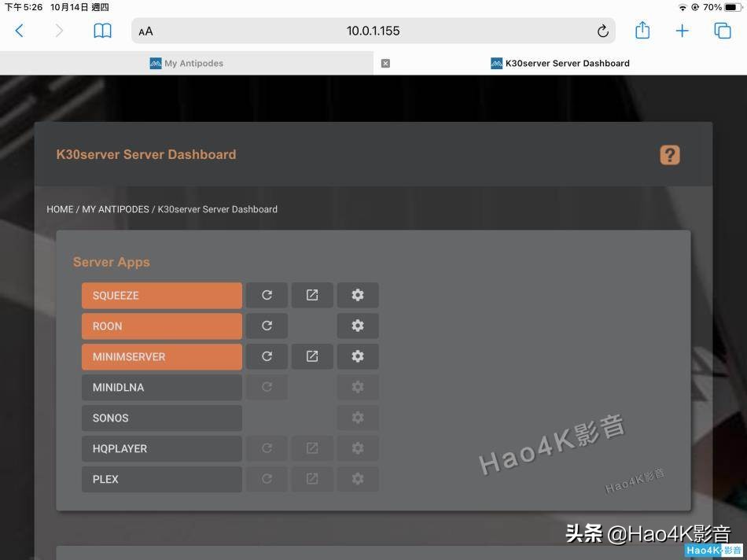Open settings gear for SONOS
Viewport: 747px width, 560px height.
[x=358, y=417]
